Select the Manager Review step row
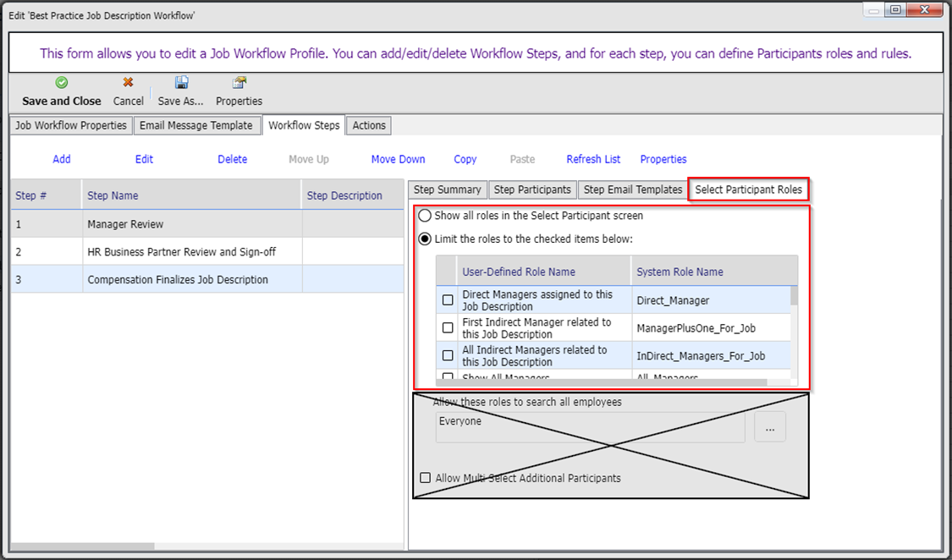952x560 pixels. pyautogui.click(x=125, y=224)
